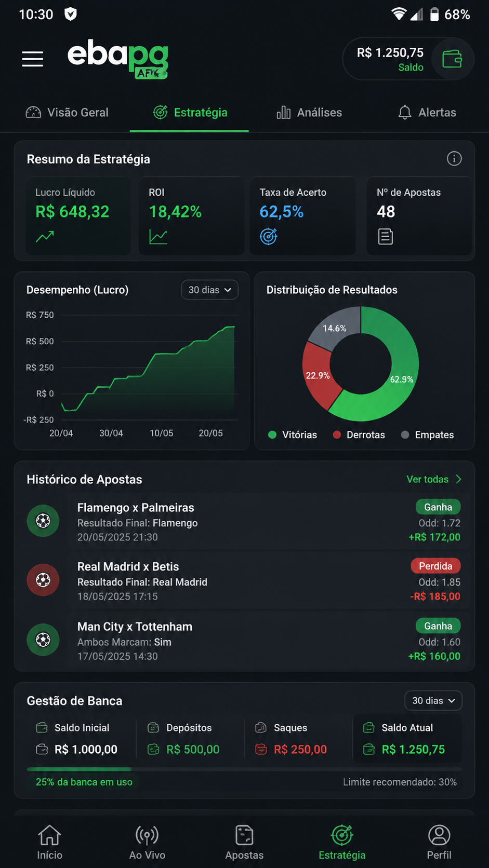Tap the green wallet icon
This screenshot has width=489, height=868.
coord(452,59)
